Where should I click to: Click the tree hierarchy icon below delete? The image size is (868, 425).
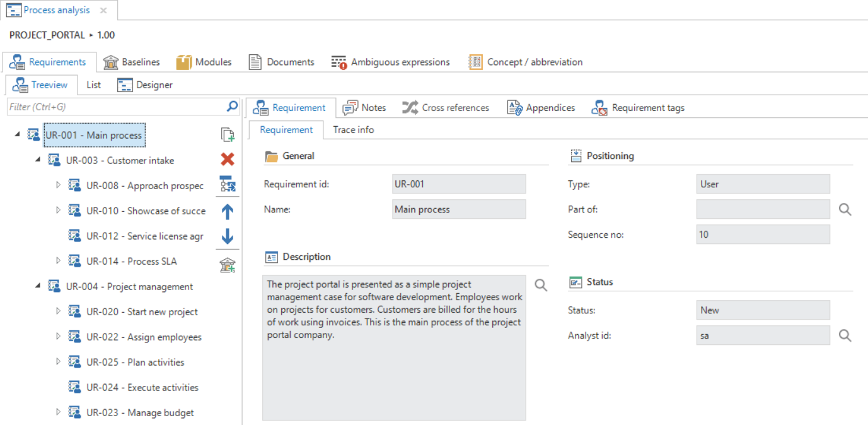228,185
